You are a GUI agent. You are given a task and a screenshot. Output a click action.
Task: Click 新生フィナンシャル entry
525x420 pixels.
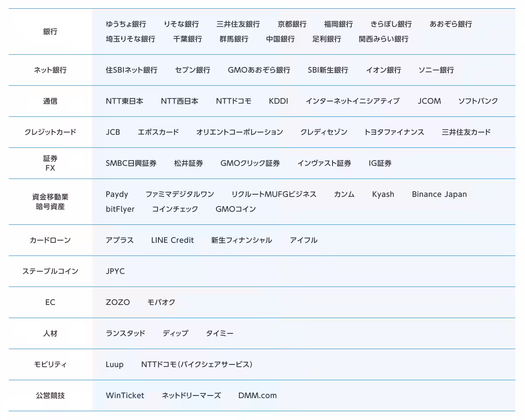point(241,240)
